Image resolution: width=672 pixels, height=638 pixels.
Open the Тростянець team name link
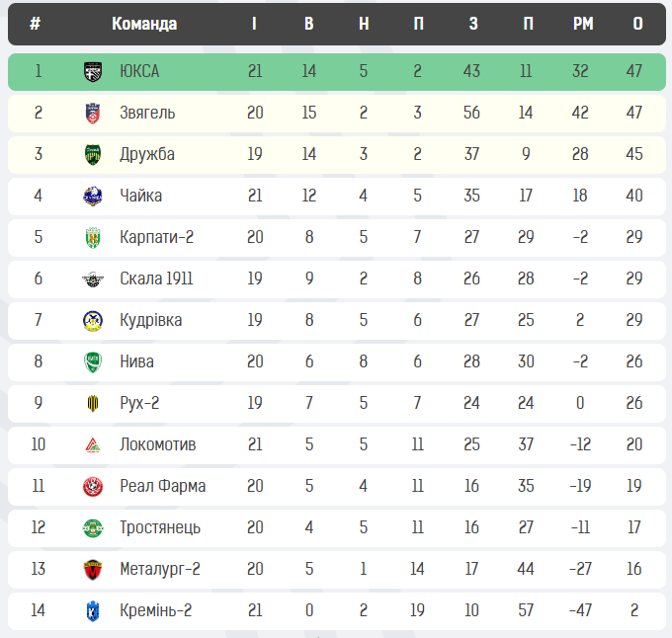(159, 527)
